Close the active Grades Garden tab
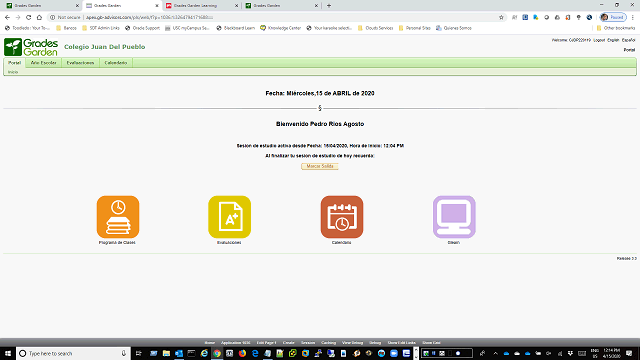 click(x=157, y=6)
